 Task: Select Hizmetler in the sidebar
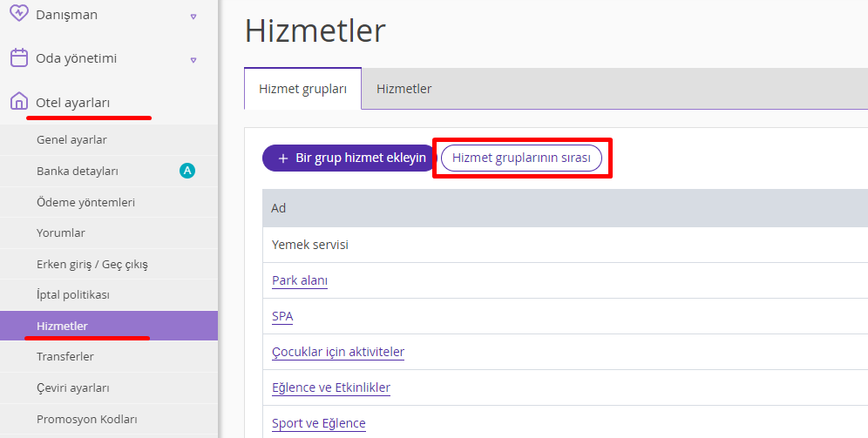click(108, 326)
